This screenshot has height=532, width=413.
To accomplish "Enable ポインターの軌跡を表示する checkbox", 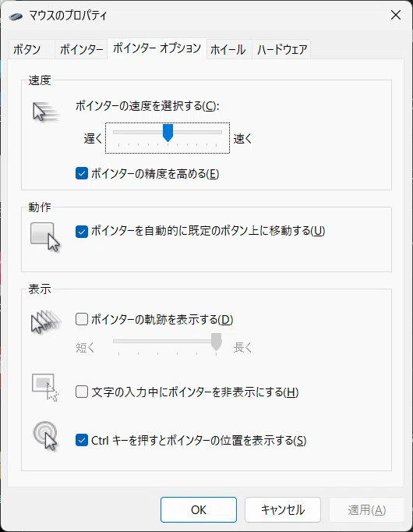I will [82, 319].
